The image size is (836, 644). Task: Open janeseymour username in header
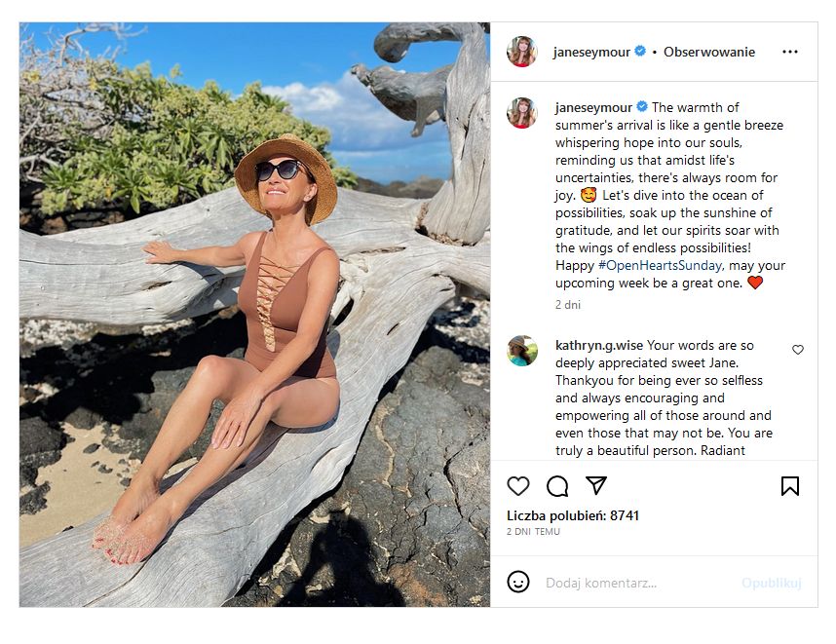[x=592, y=52]
